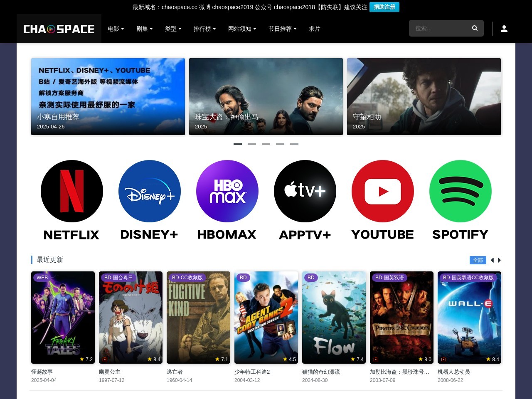The image size is (532, 399).
Task: Open the Flow movie poster
Action: coord(334,318)
